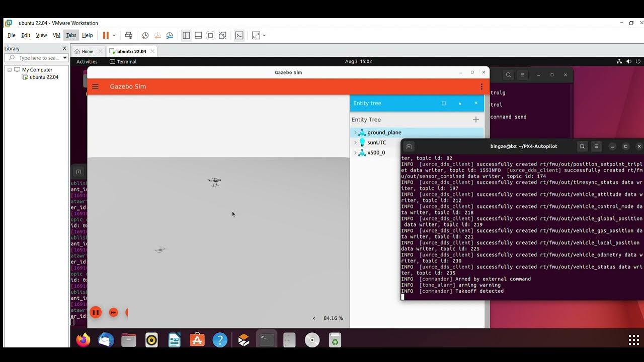Open VMware View menu
Viewport: 644px width, 362px height.
41,35
